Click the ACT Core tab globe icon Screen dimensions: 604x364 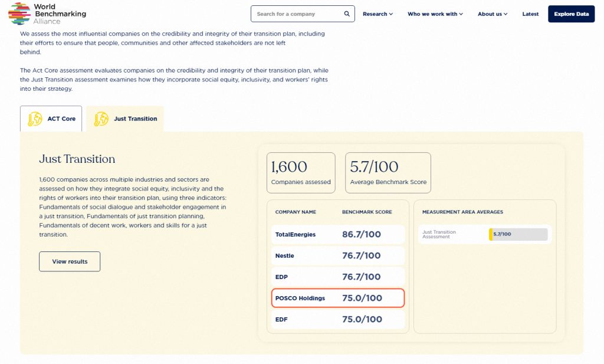coord(35,119)
